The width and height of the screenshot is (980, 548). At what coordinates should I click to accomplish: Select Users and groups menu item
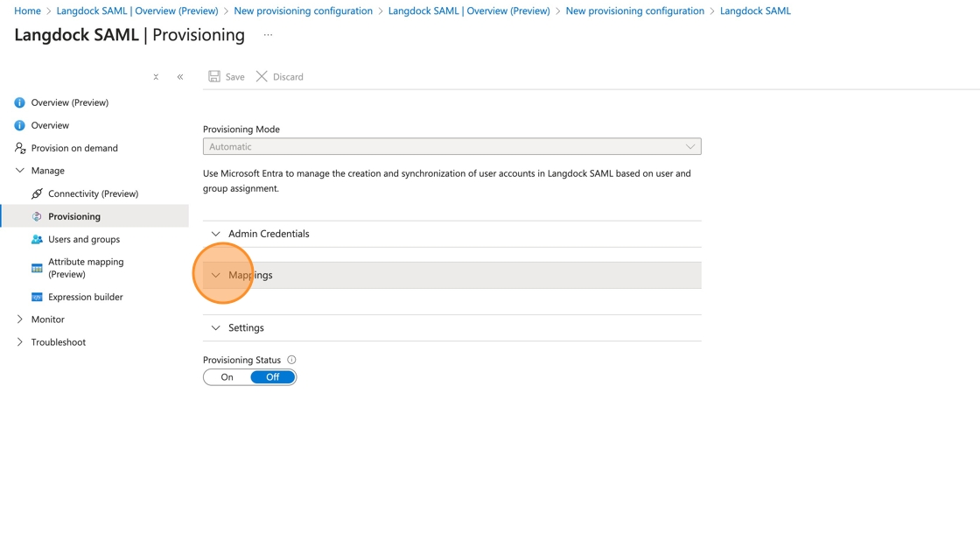84,240
